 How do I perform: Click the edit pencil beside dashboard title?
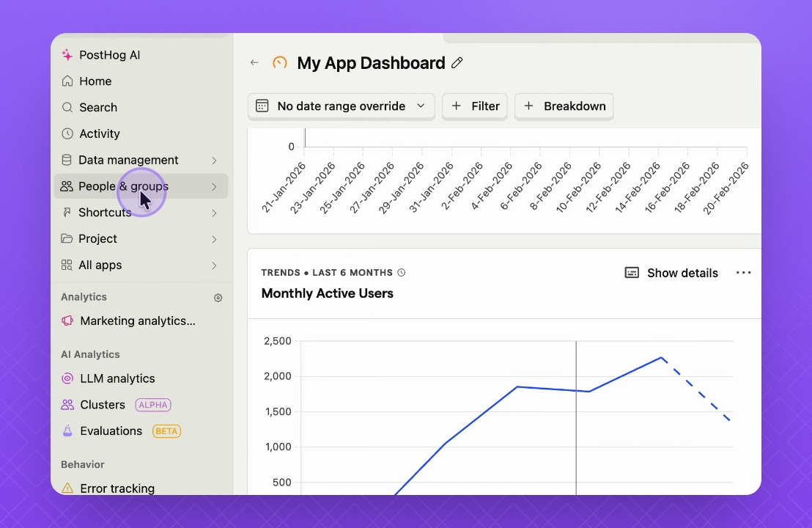457,63
